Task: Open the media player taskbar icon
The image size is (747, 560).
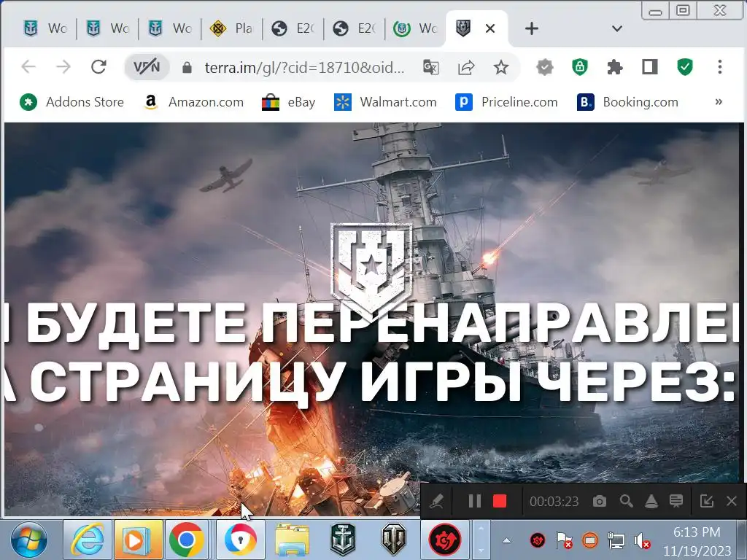Action: (x=138, y=540)
